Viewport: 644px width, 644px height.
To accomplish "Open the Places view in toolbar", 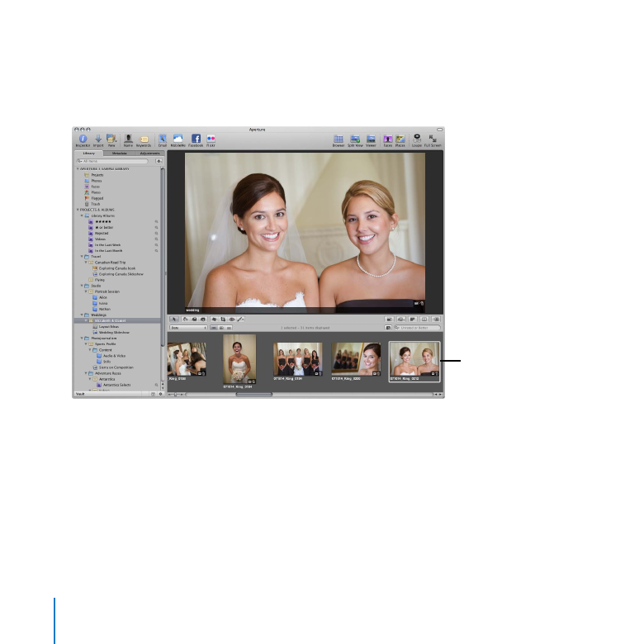I will tap(400, 140).
